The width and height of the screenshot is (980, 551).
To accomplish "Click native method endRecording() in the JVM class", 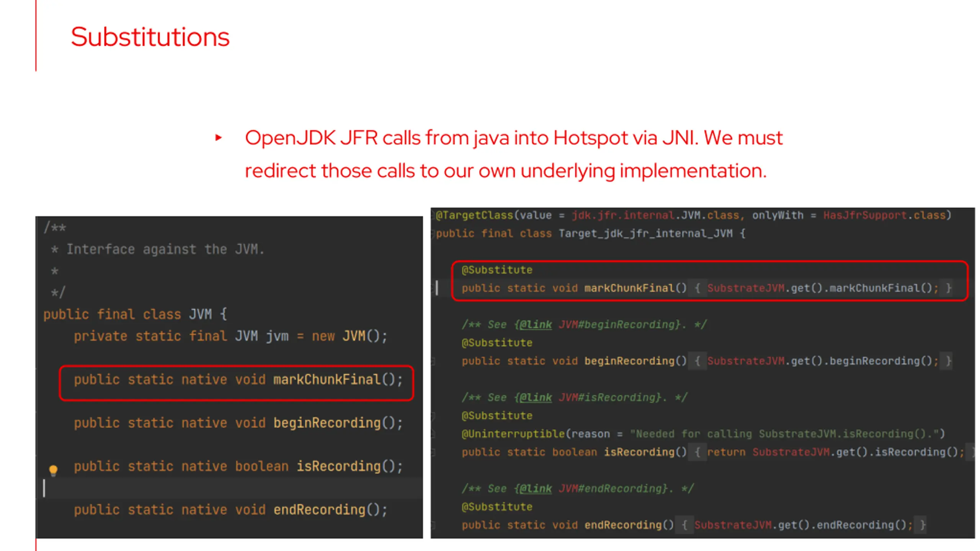I will tap(231, 510).
